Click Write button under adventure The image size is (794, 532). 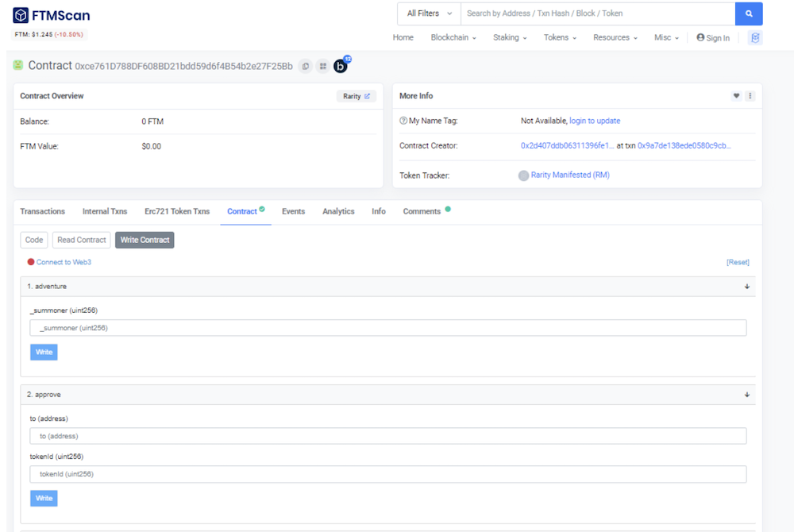(x=44, y=353)
